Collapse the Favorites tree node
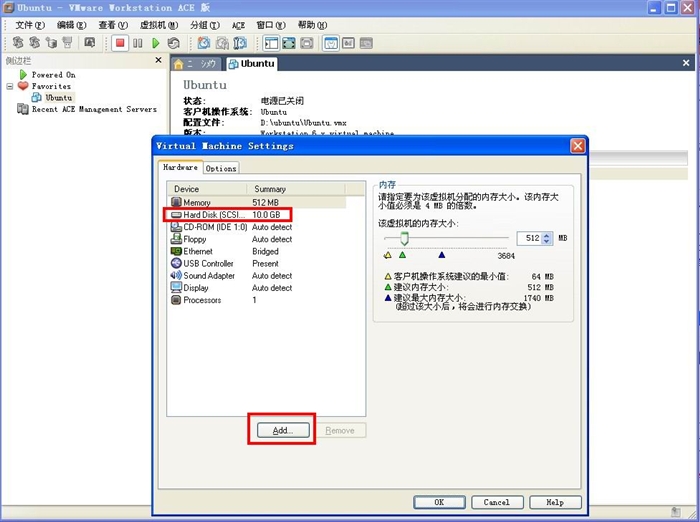This screenshot has width=700, height=522. [10, 86]
